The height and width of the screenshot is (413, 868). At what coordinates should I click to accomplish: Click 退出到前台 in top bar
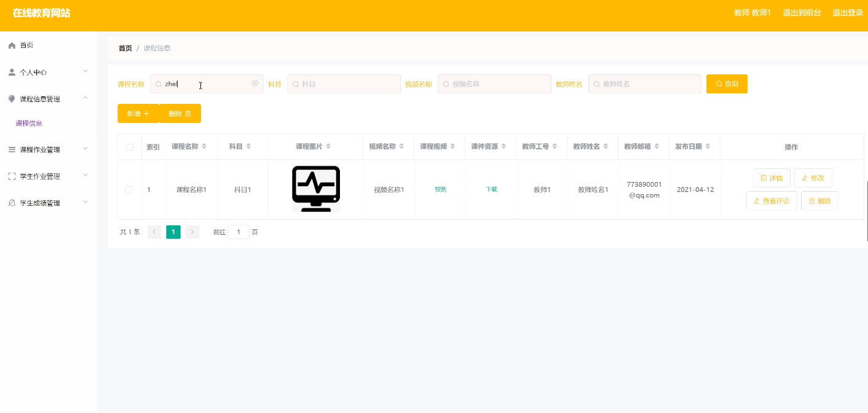point(802,13)
